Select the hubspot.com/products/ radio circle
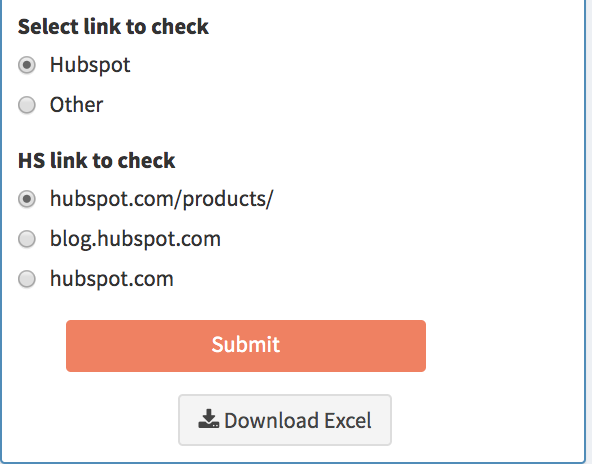Image resolution: width=592 pixels, height=464 pixels. [x=27, y=199]
